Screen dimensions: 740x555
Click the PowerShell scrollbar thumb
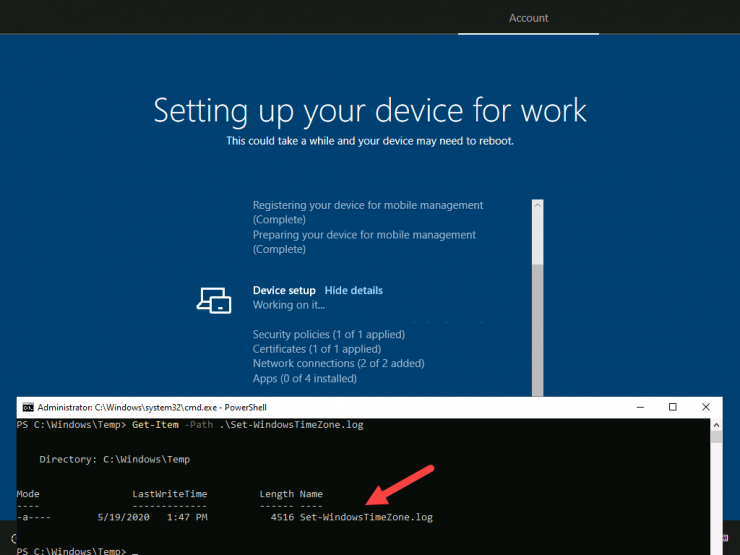(716, 437)
